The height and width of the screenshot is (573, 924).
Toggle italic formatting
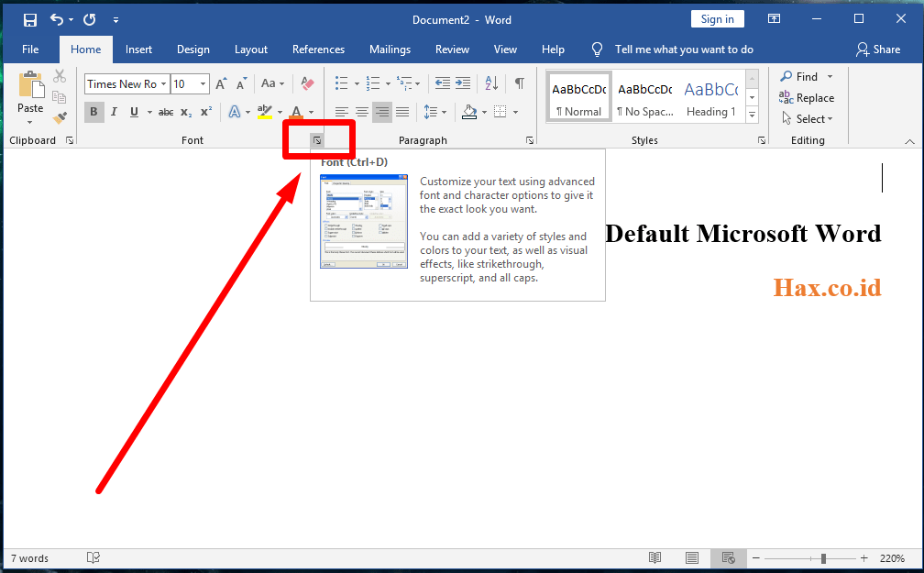[114, 112]
